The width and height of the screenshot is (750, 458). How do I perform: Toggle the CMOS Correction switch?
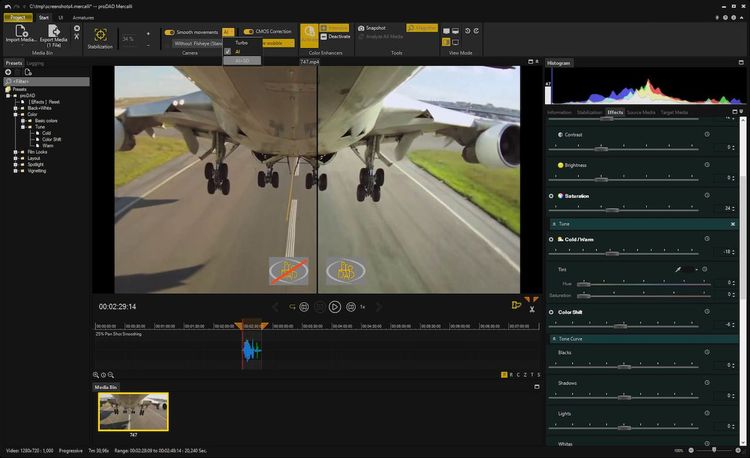click(x=248, y=32)
